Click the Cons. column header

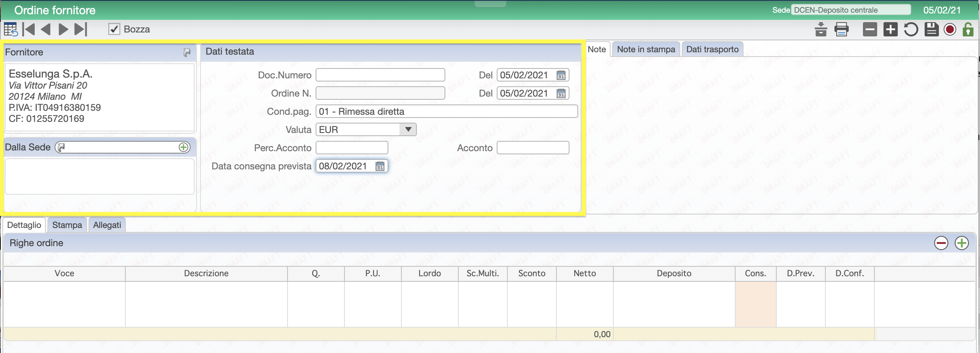click(x=756, y=273)
